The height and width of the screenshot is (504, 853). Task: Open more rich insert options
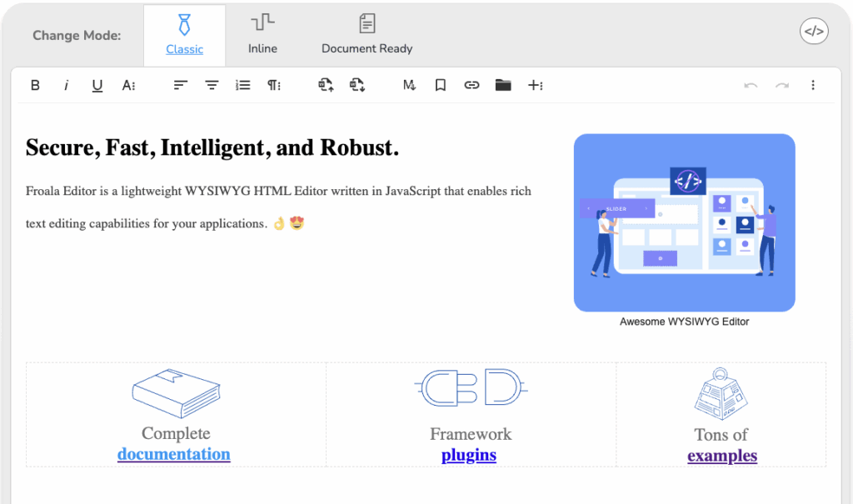pyautogui.click(x=536, y=85)
